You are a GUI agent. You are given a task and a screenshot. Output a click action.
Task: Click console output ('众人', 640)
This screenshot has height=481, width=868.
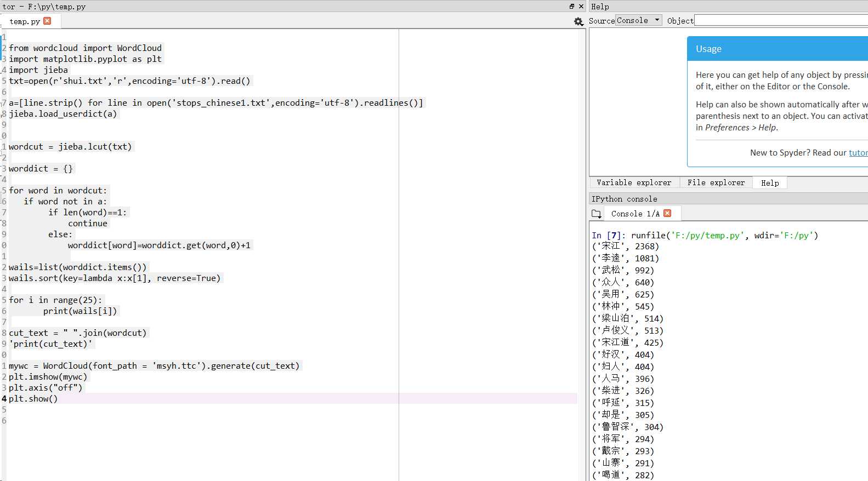click(623, 283)
